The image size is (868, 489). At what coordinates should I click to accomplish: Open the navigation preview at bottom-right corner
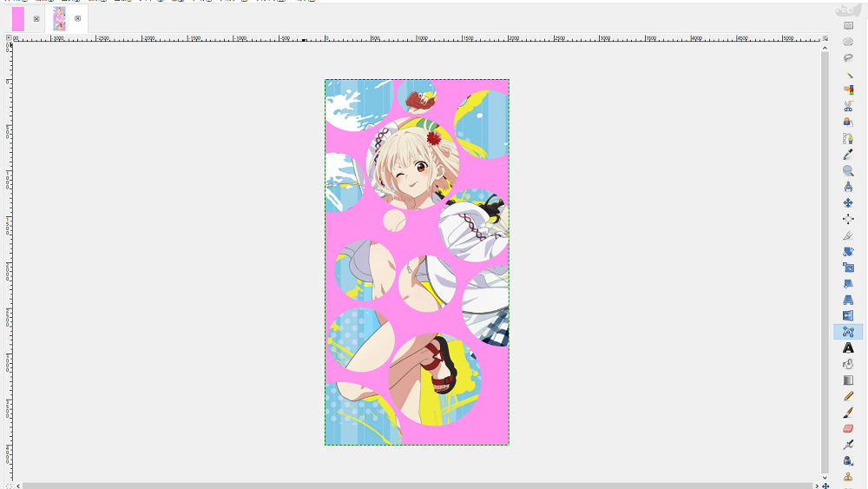click(x=825, y=486)
